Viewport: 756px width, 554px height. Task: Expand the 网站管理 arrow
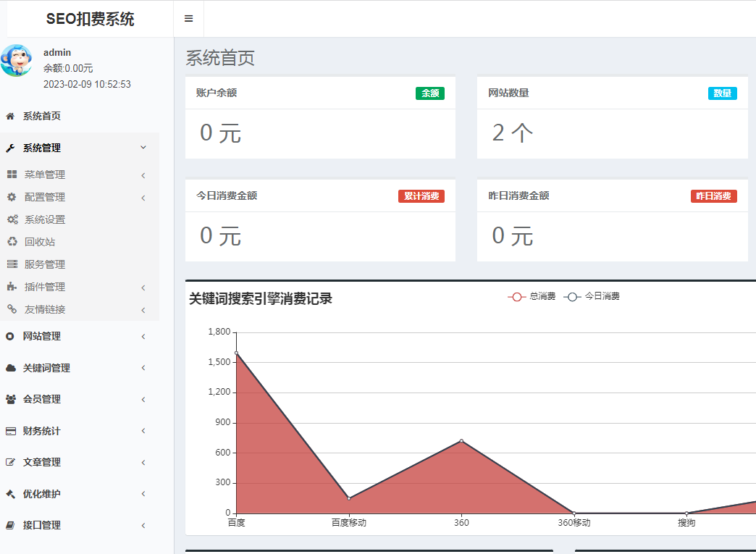(143, 337)
